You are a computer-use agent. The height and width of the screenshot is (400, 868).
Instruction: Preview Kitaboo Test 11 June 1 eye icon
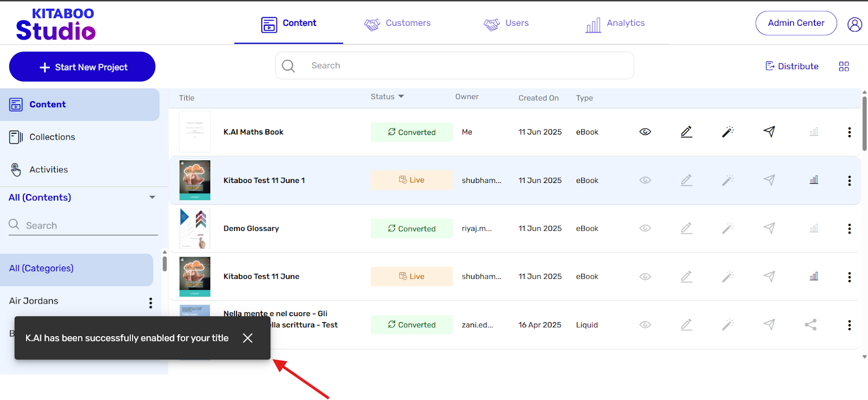click(x=645, y=180)
